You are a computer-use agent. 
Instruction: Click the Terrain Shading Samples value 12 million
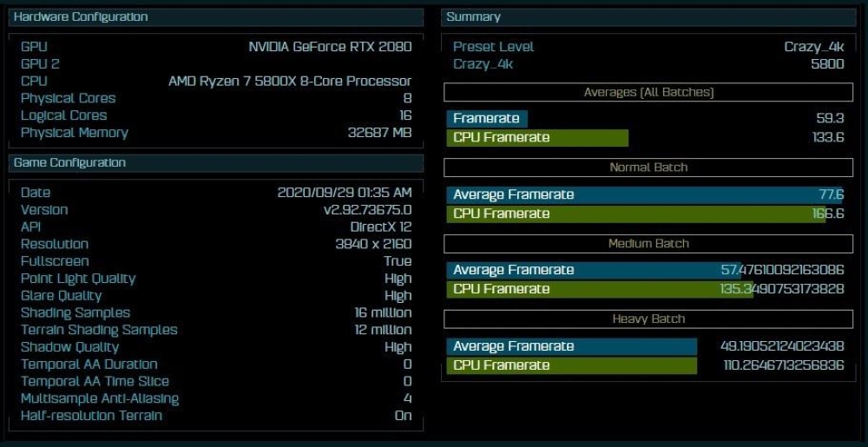click(x=383, y=330)
